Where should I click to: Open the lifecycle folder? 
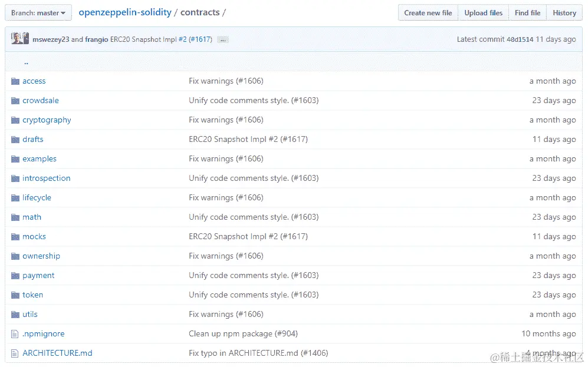pyautogui.click(x=37, y=198)
